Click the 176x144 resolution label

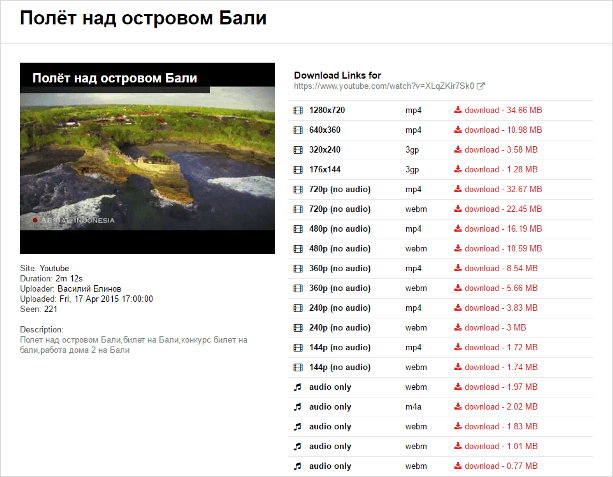point(324,170)
